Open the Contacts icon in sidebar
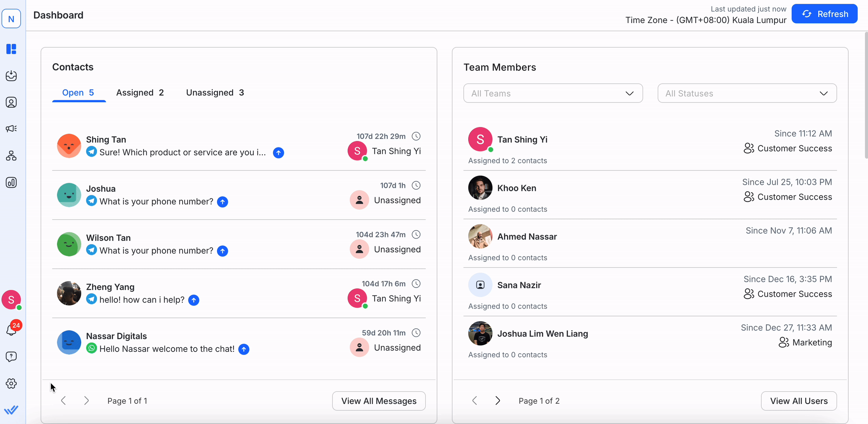This screenshot has height=424, width=868. point(11,102)
